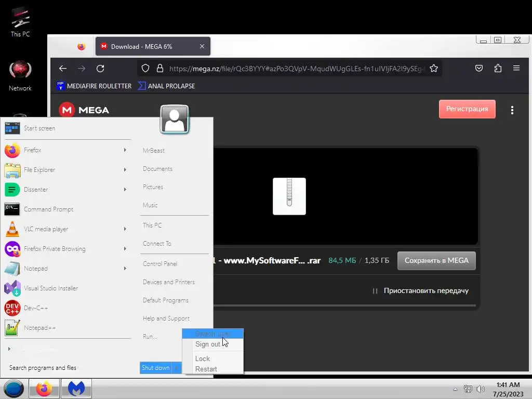532x399 pixels.
Task: Open Devices and Printers
Action: [x=169, y=282]
